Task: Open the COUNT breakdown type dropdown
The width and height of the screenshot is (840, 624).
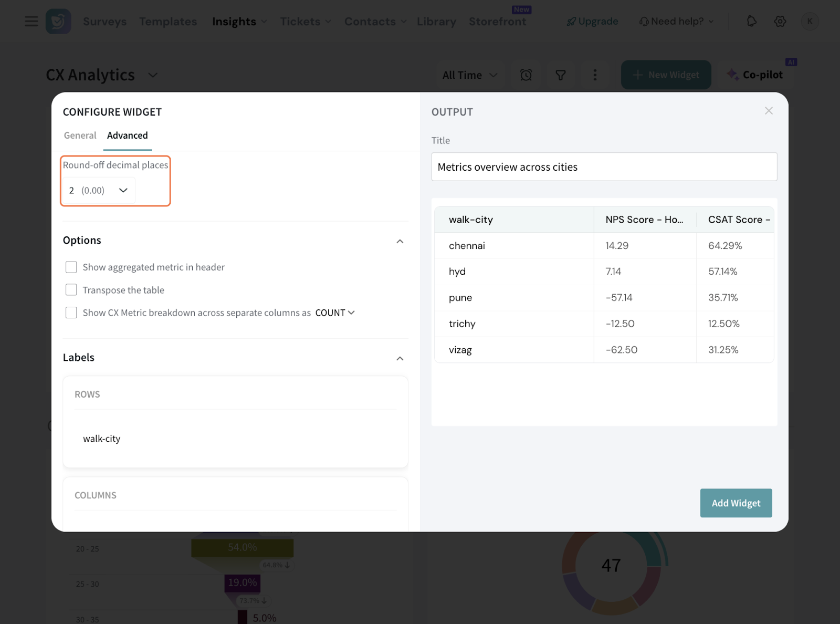Action: [x=335, y=313]
